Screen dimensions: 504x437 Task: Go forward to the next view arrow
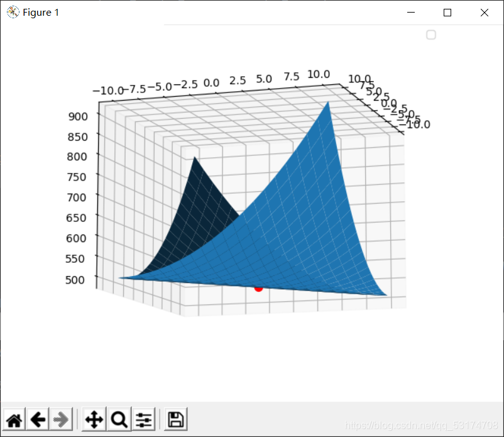(61, 419)
